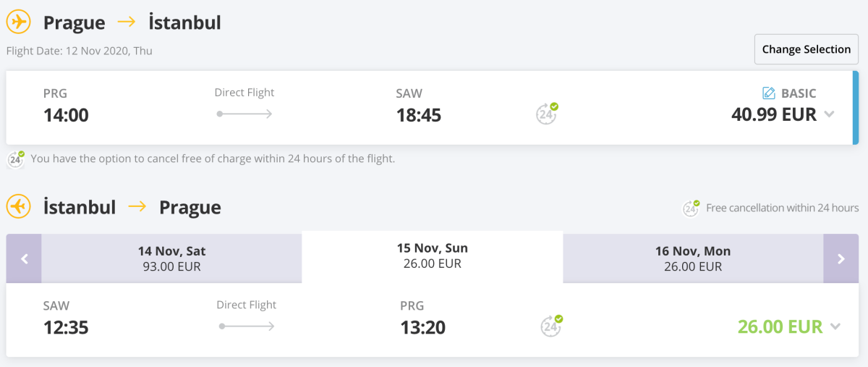Image resolution: width=868 pixels, height=367 pixels.
Task: Click the direct flight arrow for outbound flight
Action: click(244, 114)
